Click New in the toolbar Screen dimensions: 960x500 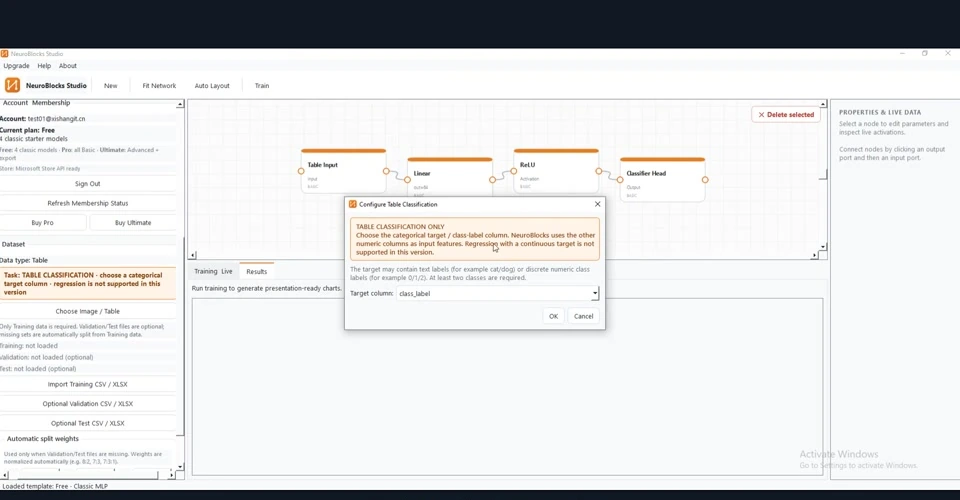[110, 86]
